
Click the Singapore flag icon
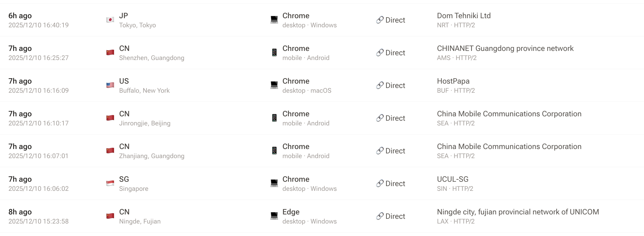pyautogui.click(x=110, y=183)
